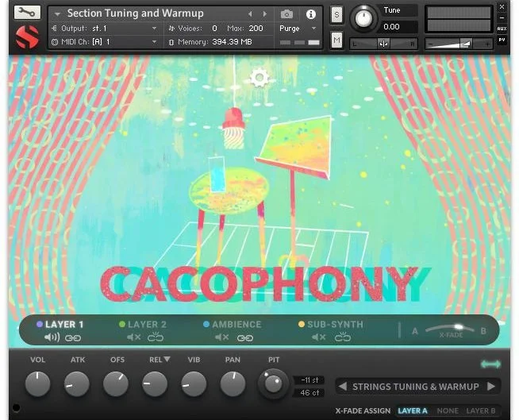Click the Memory 394.39 MB readout
519x420 pixels.
[211, 42]
